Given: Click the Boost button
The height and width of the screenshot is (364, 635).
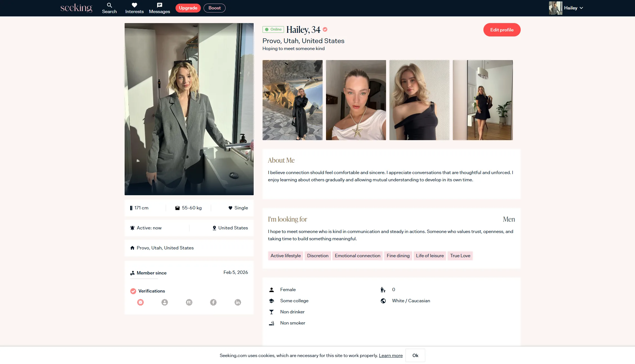Looking at the screenshot, I should point(214,8).
